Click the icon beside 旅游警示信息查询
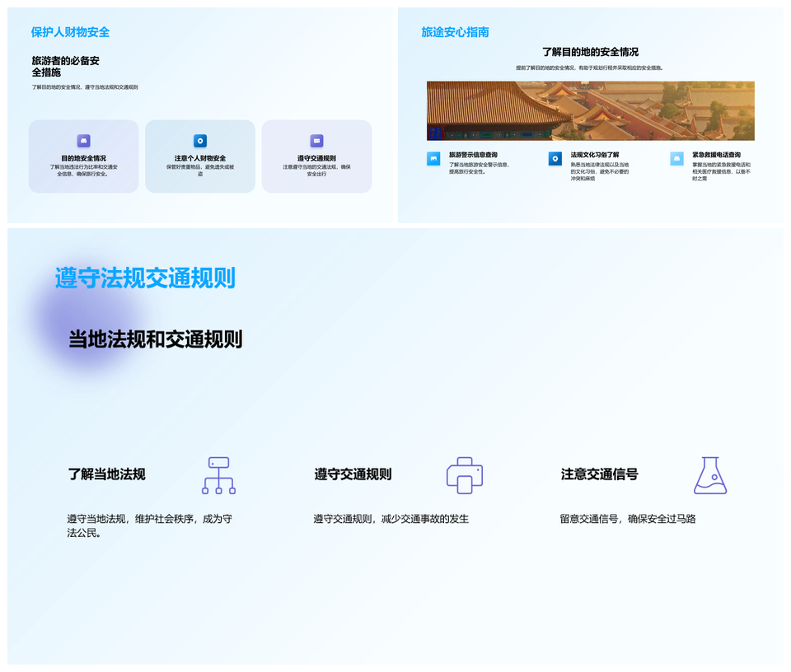The image size is (791, 672). pyautogui.click(x=433, y=159)
